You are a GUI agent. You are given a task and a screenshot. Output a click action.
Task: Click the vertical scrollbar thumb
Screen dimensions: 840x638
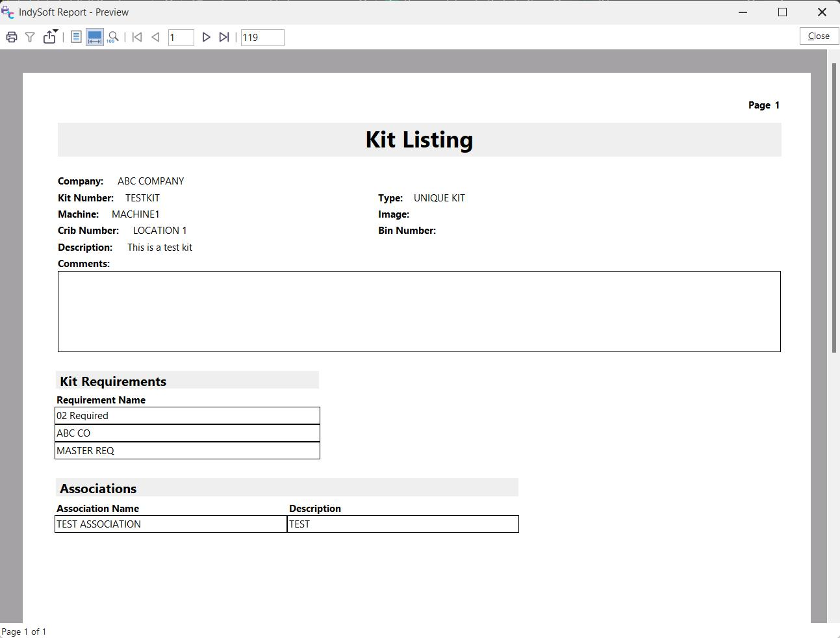click(834, 208)
